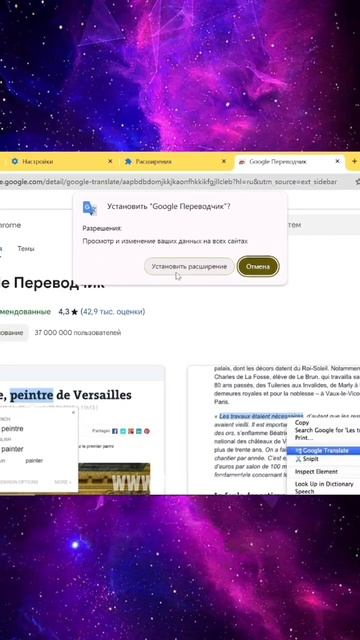Image resolution: width=360 pixels, height=640 pixels.
Task: Open the Темы section link
Action: pyautogui.click(x=26, y=248)
